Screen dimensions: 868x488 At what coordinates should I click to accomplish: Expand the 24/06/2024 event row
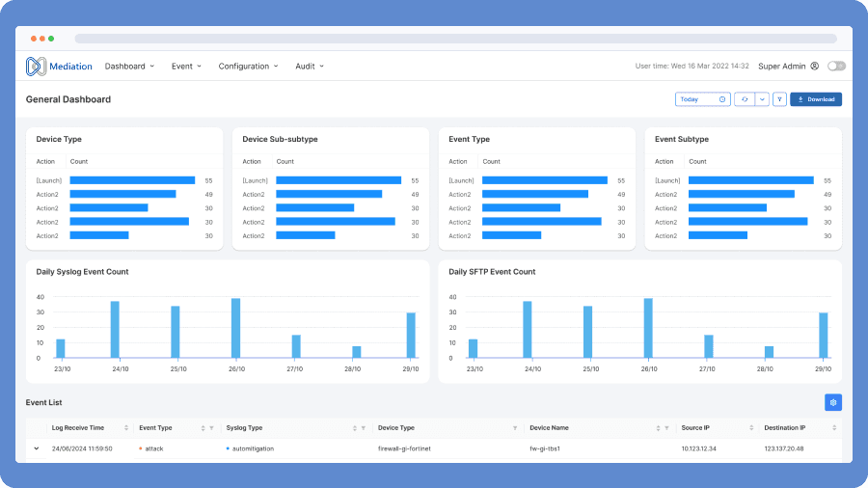click(37, 448)
